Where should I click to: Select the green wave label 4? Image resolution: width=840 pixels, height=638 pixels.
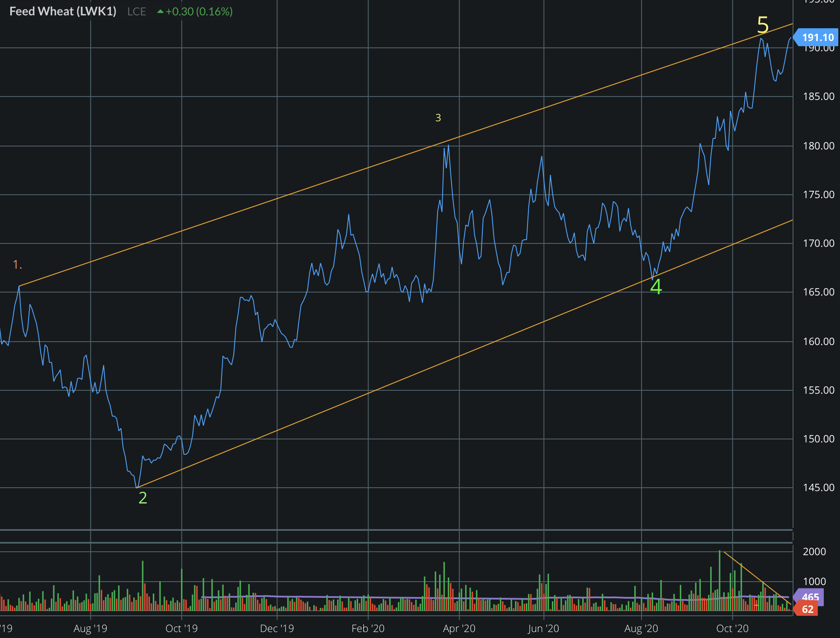pyautogui.click(x=656, y=287)
